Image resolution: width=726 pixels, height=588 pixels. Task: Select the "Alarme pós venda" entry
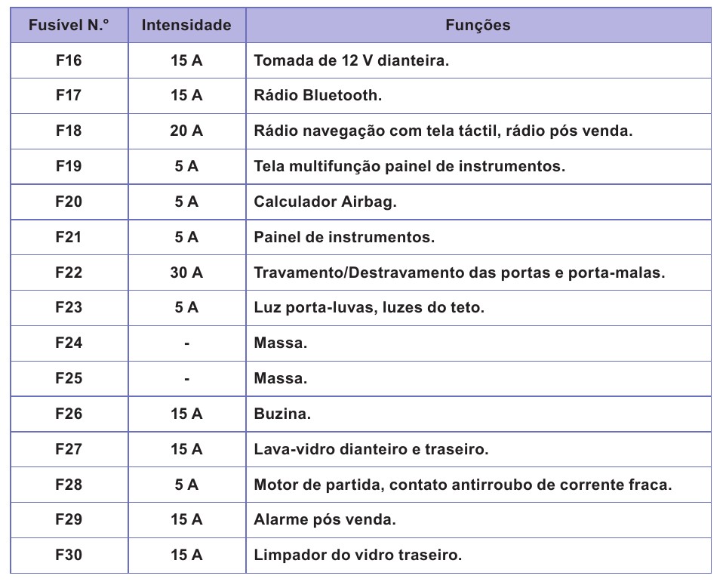click(325, 520)
